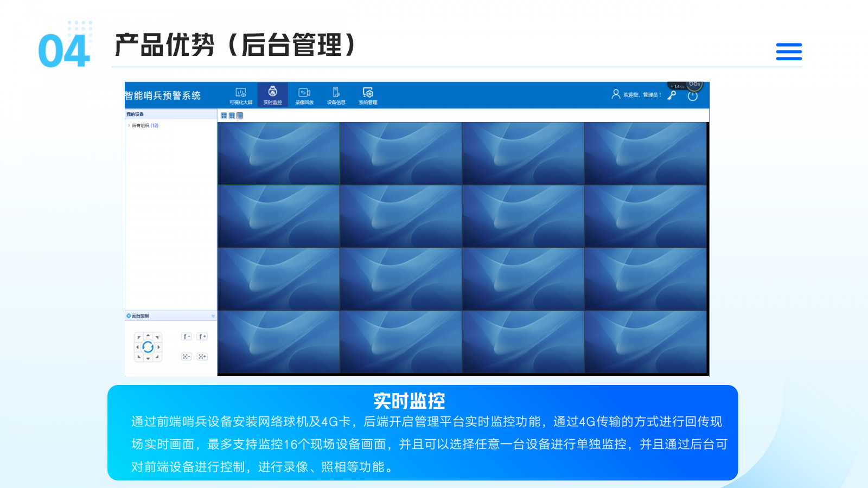
Task: Switch to the 实时监控 live monitoring tab
Action: pos(273,95)
